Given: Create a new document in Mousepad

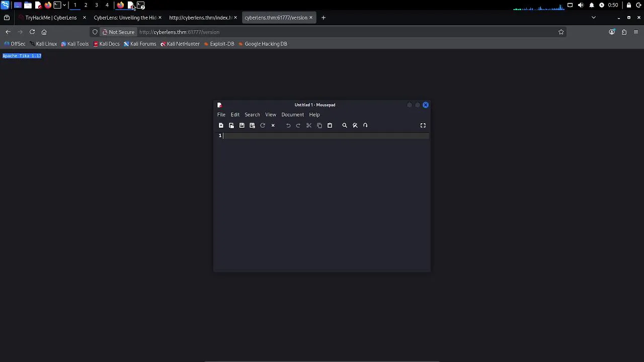Looking at the screenshot, I should click(221, 125).
